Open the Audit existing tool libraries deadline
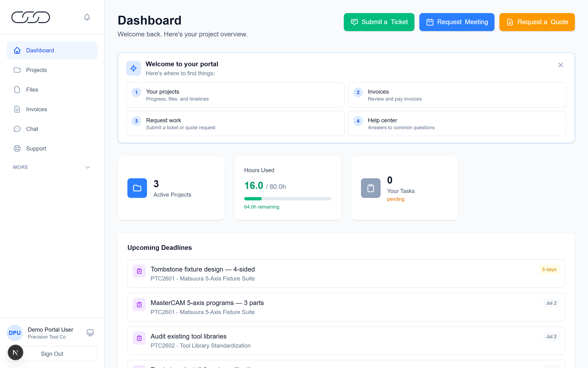This screenshot has height=368, width=588. tap(346, 340)
